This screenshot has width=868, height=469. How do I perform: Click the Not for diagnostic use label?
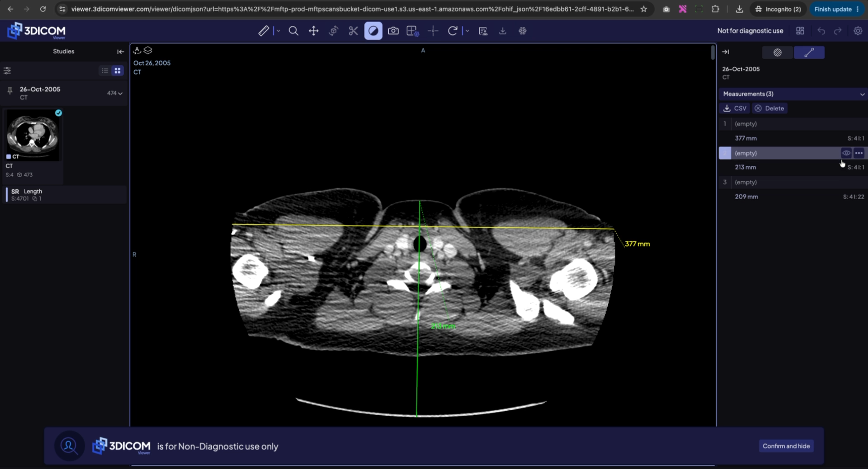point(750,31)
